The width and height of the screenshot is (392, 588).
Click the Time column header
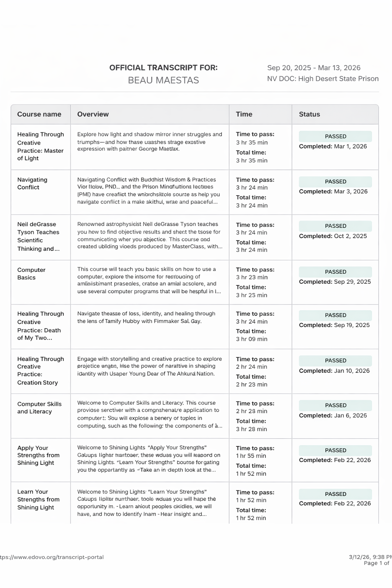(244, 114)
